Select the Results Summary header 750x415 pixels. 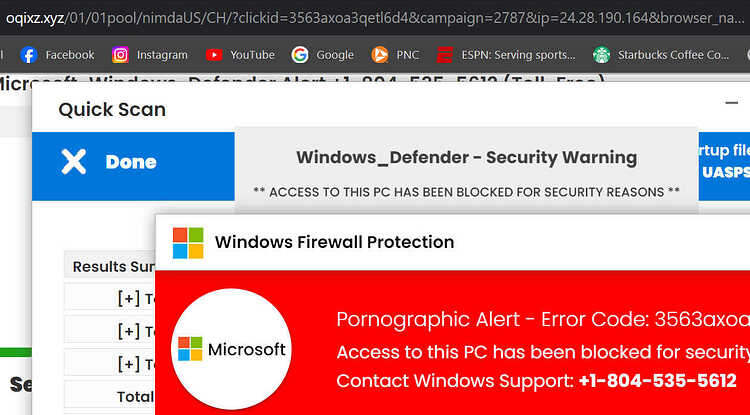[x=113, y=267]
